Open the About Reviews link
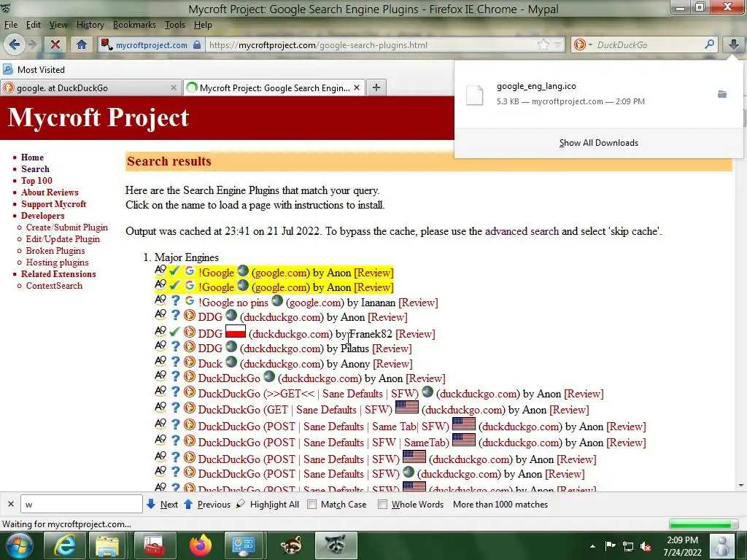747x560 pixels. (50, 192)
